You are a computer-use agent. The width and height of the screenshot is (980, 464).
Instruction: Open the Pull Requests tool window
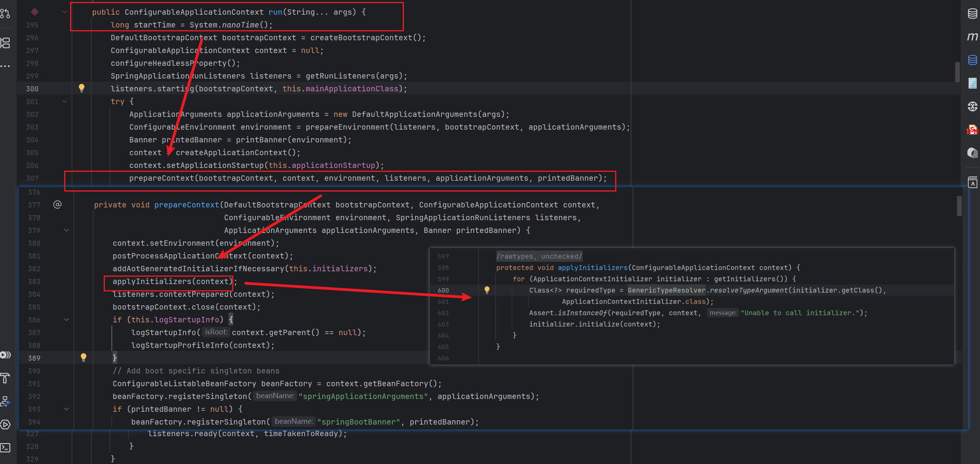click(5, 14)
